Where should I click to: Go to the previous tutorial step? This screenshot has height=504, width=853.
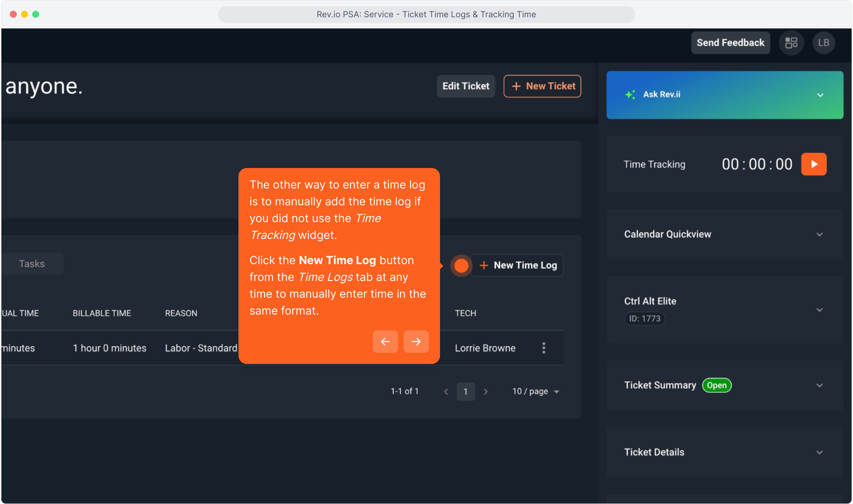pos(385,342)
